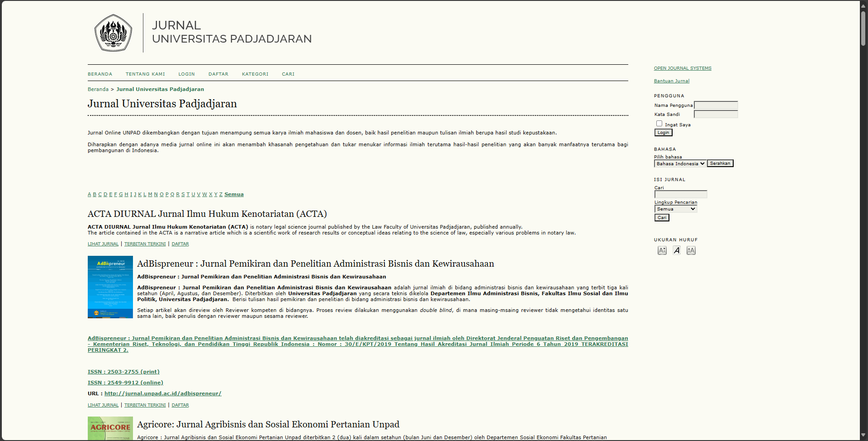Open the Bahasa Indonesia language dropdown

[x=680, y=163]
